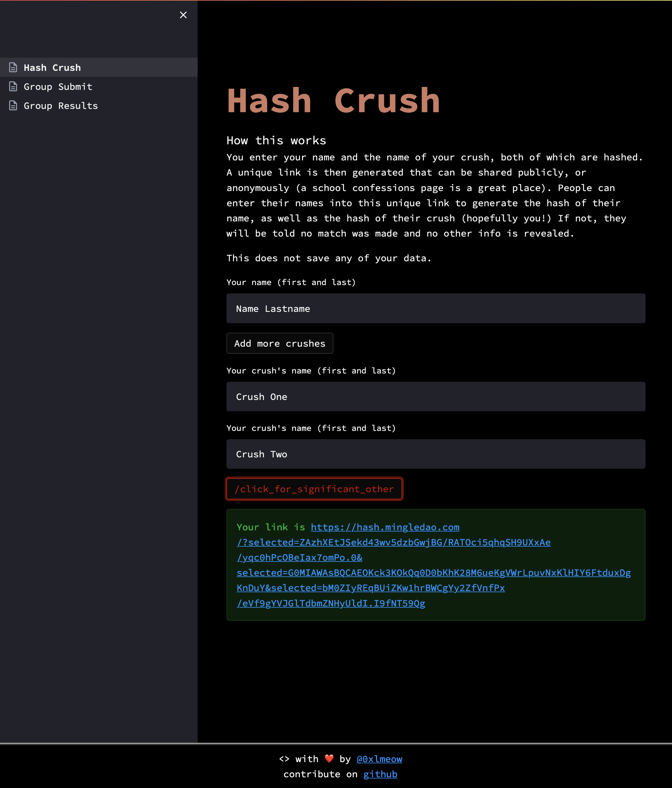This screenshot has width=672, height=788.
Task: Click the red heart emoji in footer
Action: [329, 759]
